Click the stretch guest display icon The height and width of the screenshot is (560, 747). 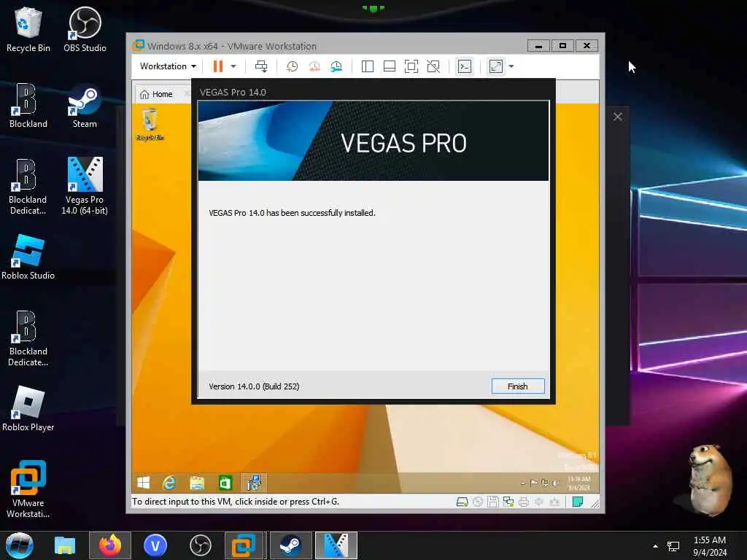click(496, 66)
